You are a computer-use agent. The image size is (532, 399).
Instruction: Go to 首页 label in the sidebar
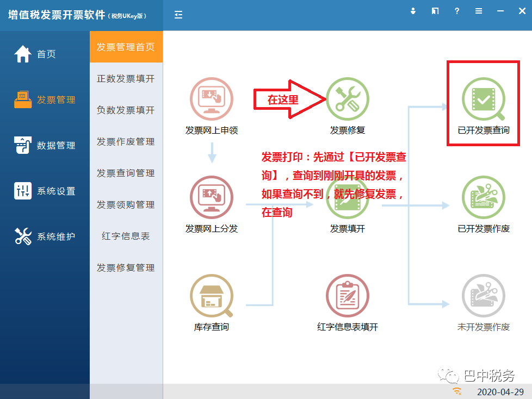[46, 54]
